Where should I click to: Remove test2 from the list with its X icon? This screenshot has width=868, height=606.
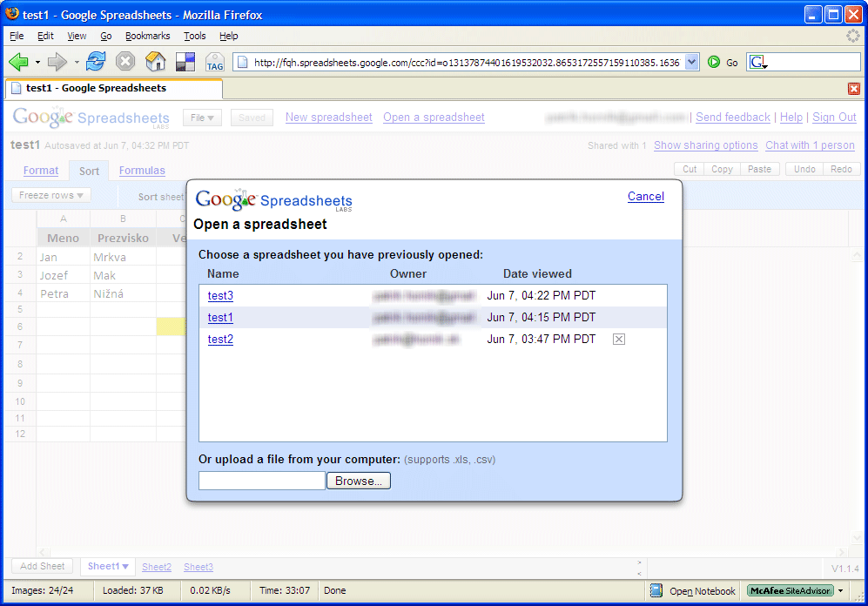pyautogui.click(x=619, y=340)
